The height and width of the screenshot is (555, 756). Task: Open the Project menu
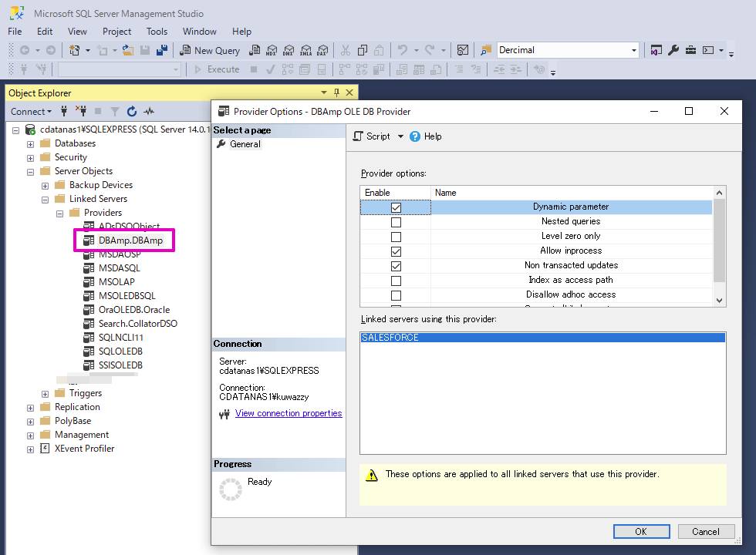[x=117, y=32]
